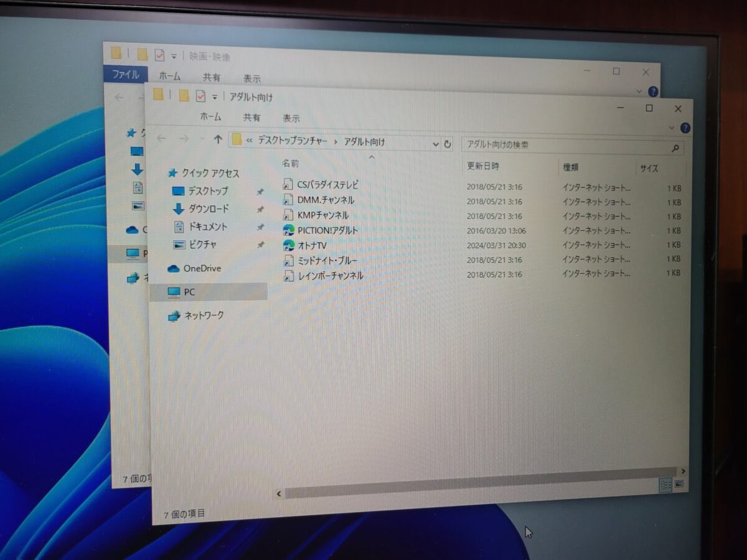This screenshot has height=560, width=747.
Task: Refresh the アダルト向け folder
Action: pyautogui.click(x=447, y=144)
